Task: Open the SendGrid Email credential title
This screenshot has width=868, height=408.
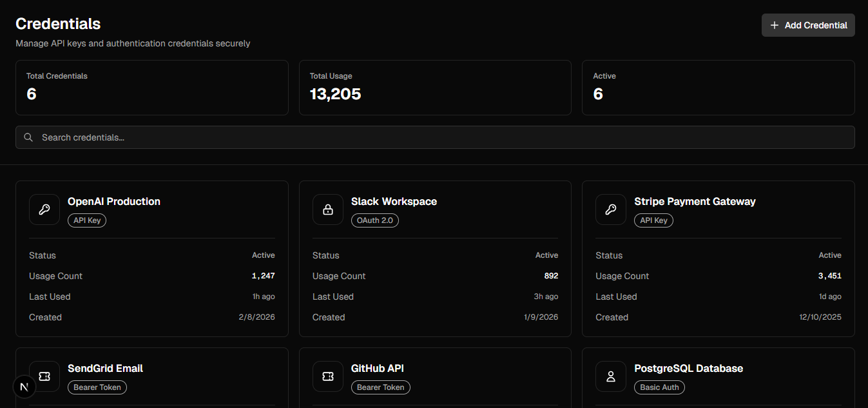Action: (105, 368)
